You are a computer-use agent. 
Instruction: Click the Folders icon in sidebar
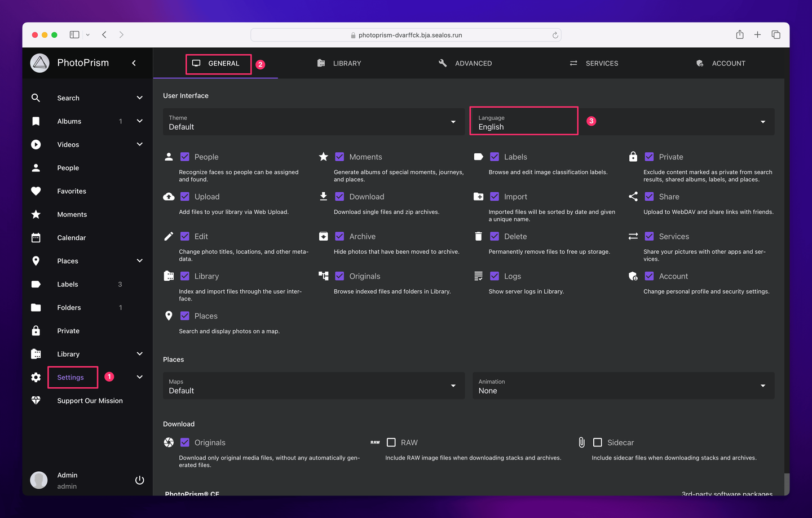pyautogui.click(x=36, y=308)
